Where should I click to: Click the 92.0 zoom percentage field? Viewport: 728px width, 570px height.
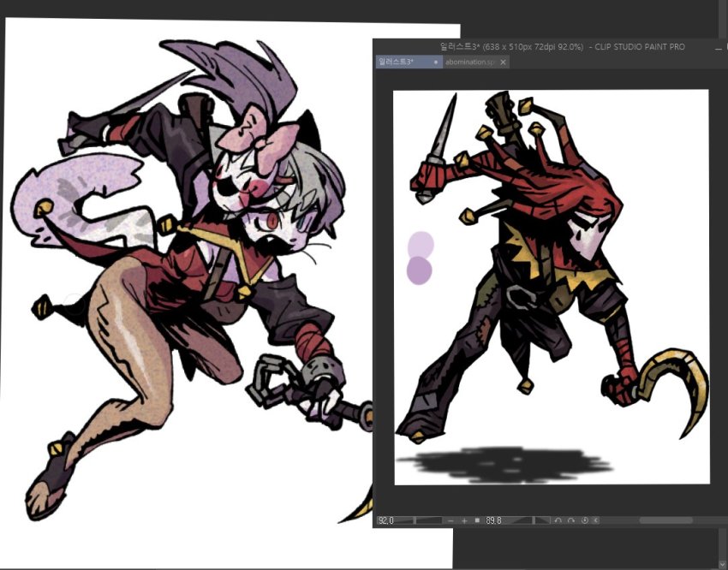pyautogui.click(x=384, y=520)
